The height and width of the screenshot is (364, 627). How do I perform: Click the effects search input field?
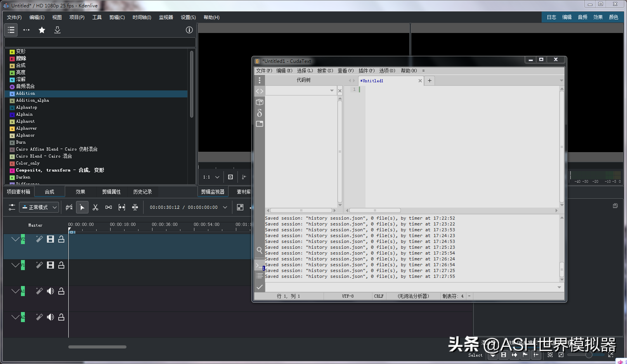[100, 42]
